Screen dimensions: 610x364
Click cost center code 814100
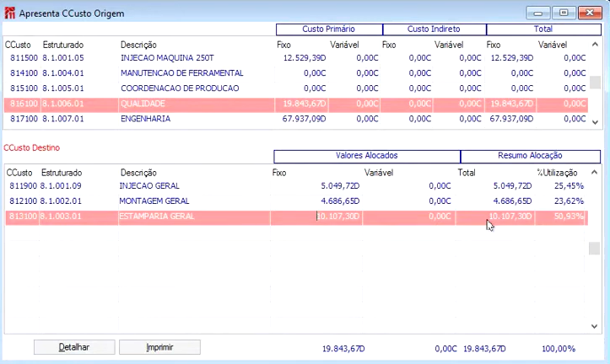coord(24,73)
